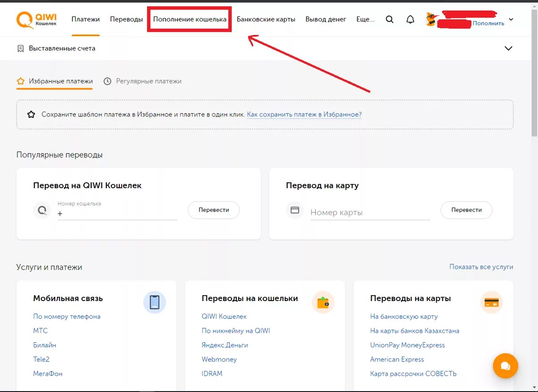The image size is (538, 392).
Task: Open Яндекс.Деньги transfer link
Action: tap(225, 345)
